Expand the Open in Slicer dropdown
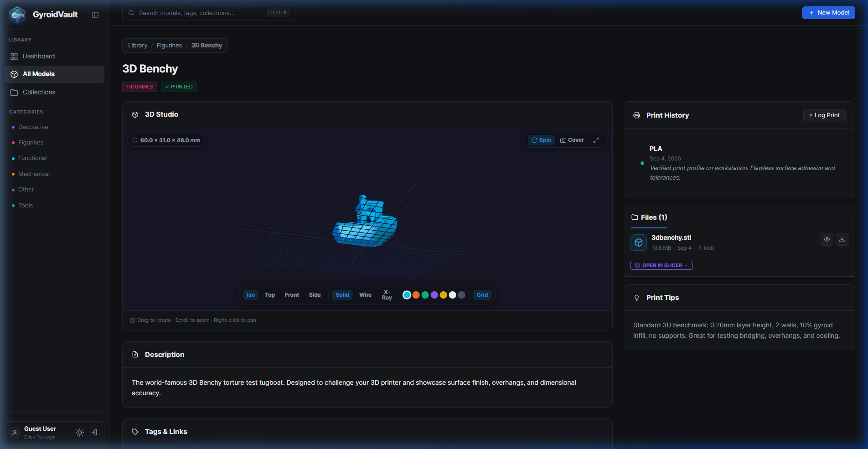The image size is (868, 449). tap(661, 265)
